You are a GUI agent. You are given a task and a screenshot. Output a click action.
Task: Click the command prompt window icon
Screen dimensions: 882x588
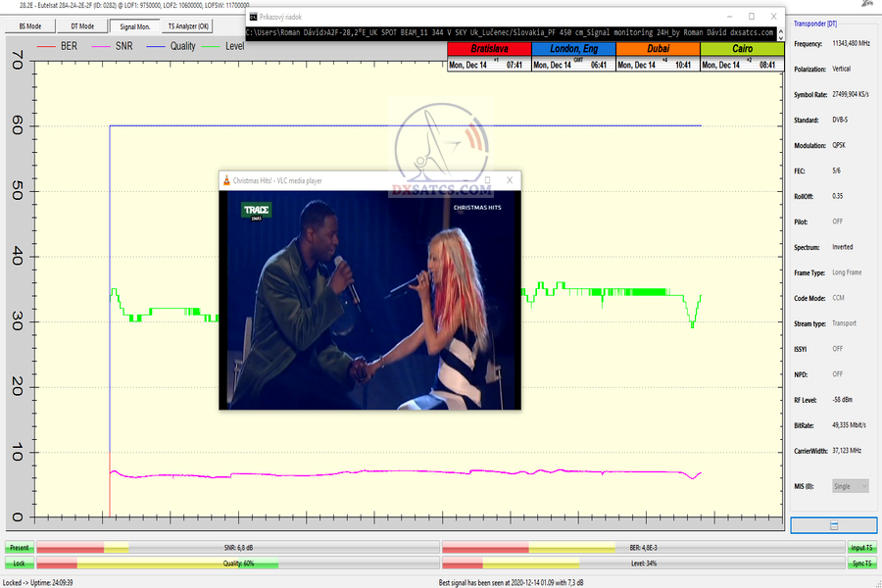pos(254,17)
